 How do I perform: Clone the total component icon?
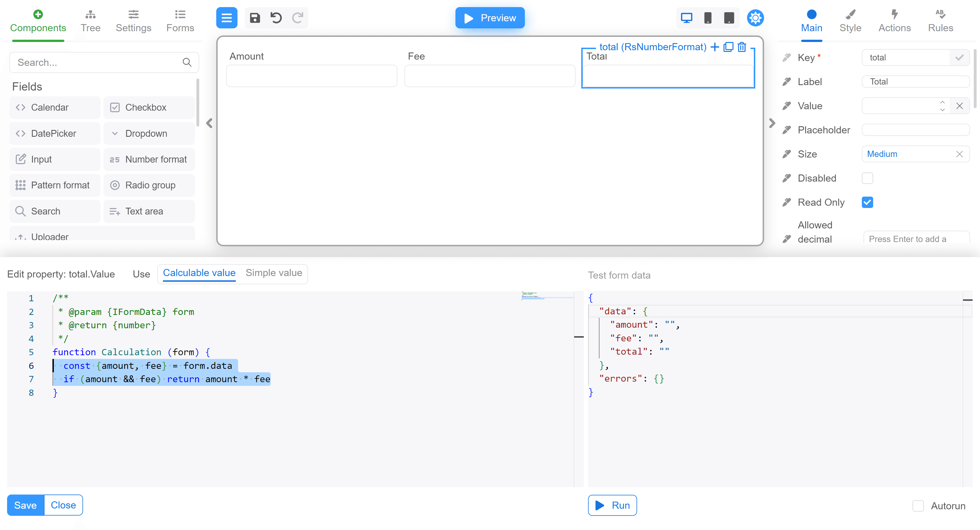[x=728, y=47]
